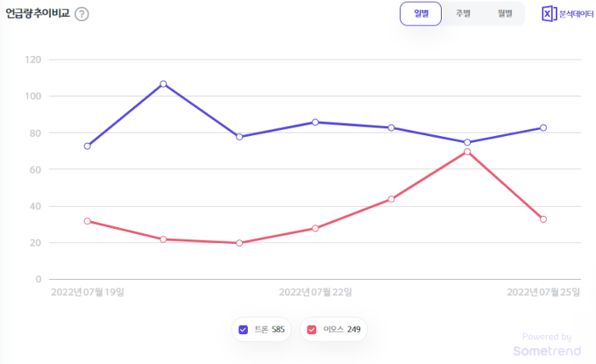Click the 트론 data point on July 22
Viewport: 596px width, 364px height.
click(315, 122)
